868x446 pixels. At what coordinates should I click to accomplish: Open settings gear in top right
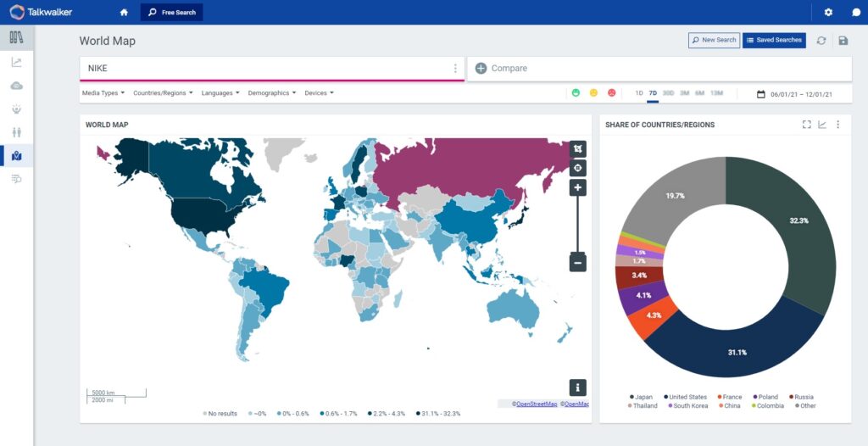[x=828, y=13]
